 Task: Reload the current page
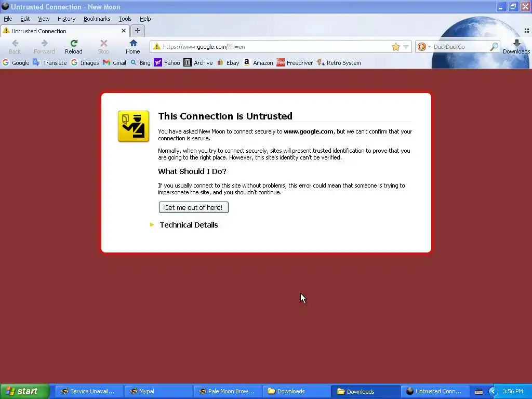pyautogui.click(x=74, y=47)
